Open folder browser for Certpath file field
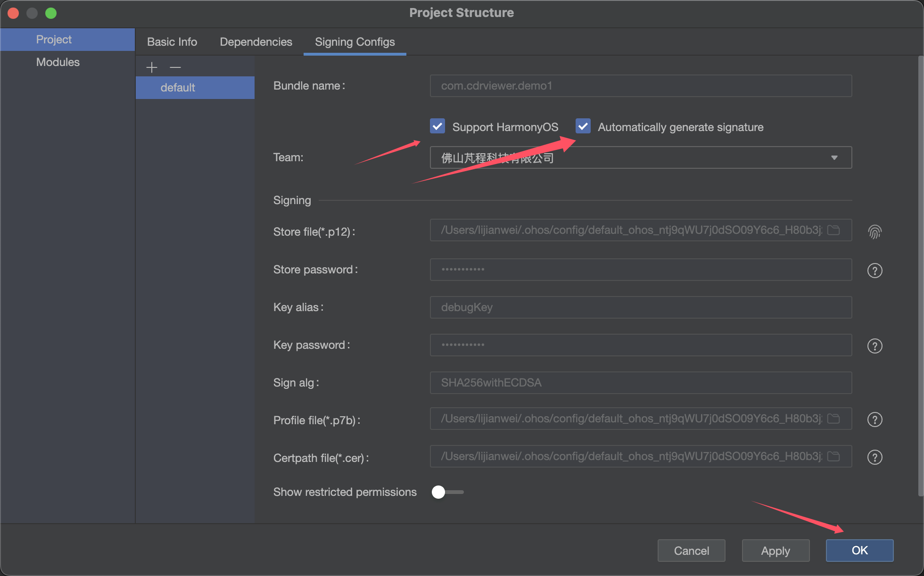Screen dimensions: 924x576 tap(833, 456)
